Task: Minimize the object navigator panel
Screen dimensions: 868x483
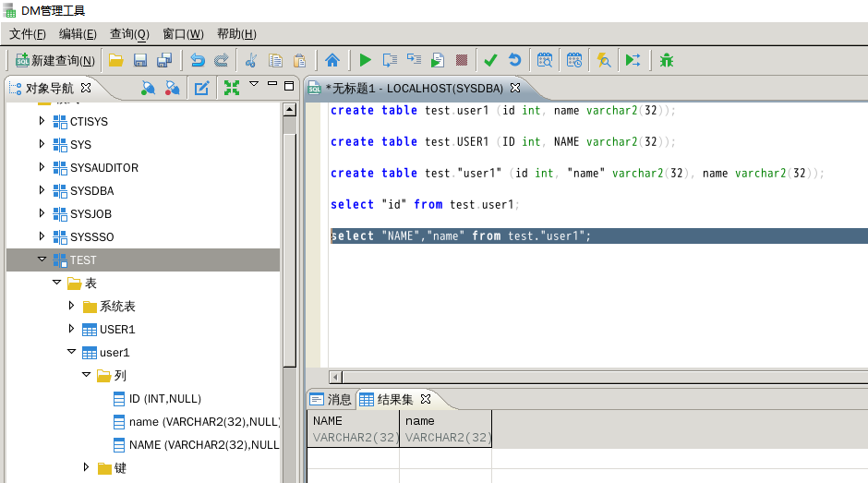Action: point(271,84)
